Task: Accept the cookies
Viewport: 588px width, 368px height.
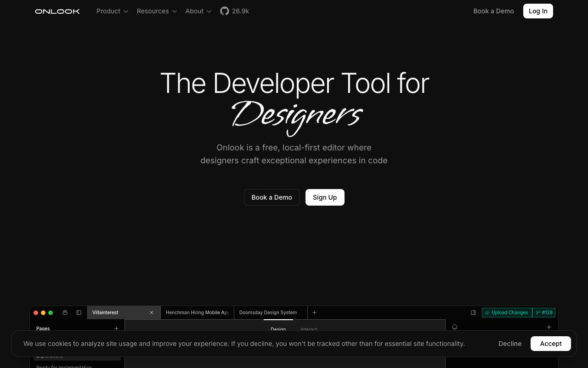Action: point(551,344)
